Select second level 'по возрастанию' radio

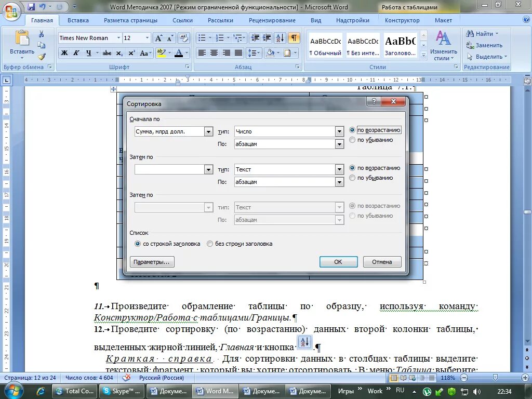coord(352,168)
